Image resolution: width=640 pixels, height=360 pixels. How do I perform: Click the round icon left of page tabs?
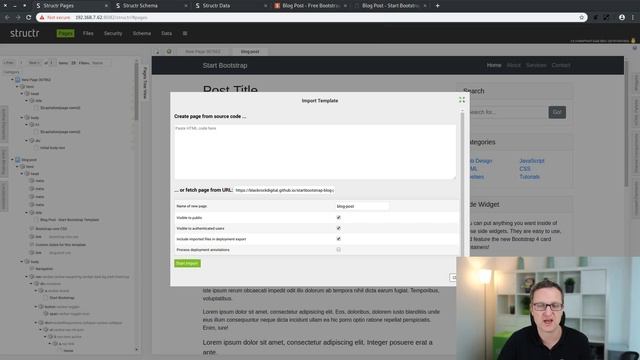[169, 51]
